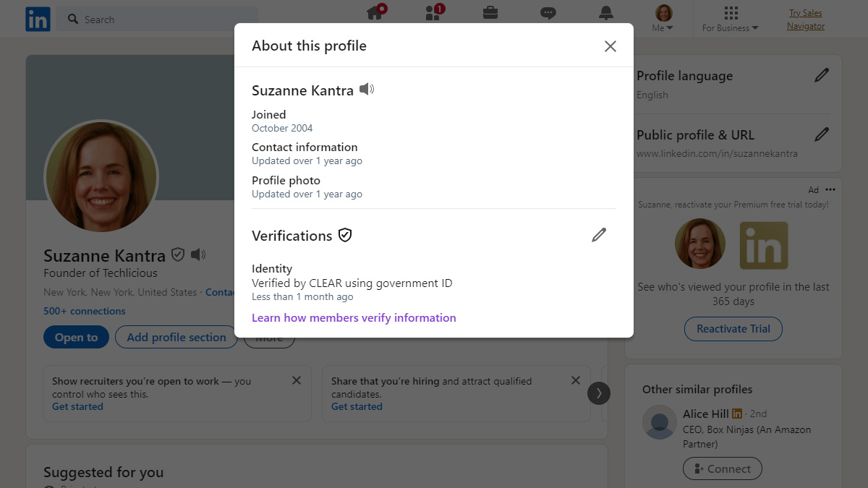Open the Me profile dropdown

(663, 19)
